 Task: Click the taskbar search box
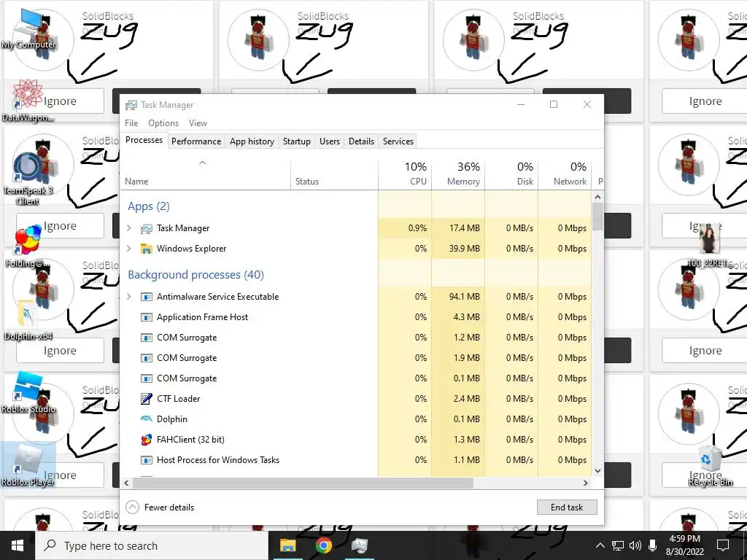[152, 545]
